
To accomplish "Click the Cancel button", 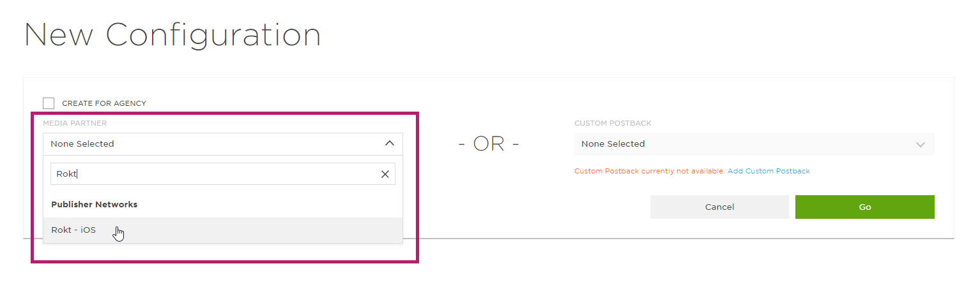I will [719, 207].
